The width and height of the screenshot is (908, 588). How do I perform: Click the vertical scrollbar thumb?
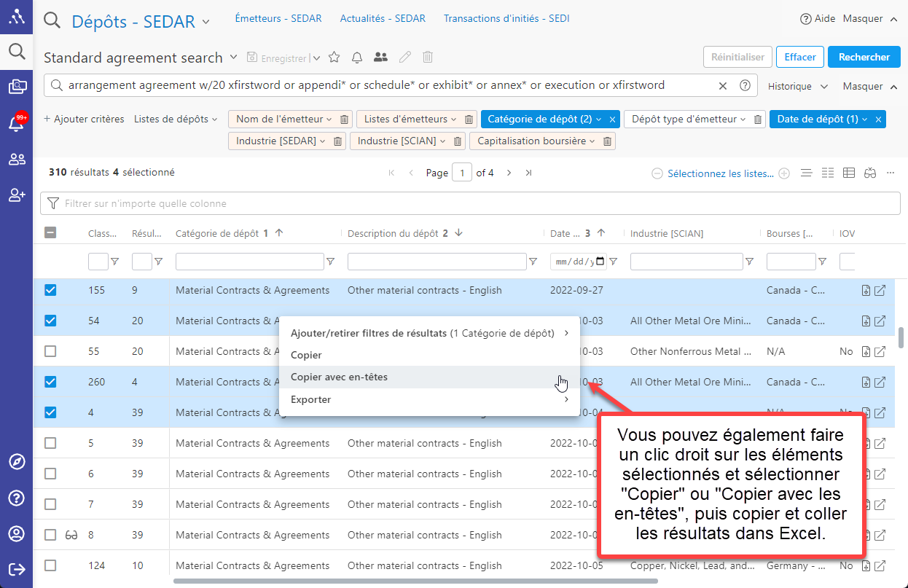901,339
